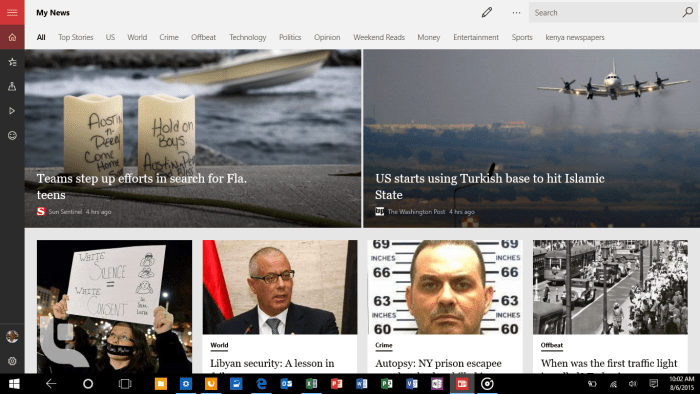The image size is (700, 394).
Task: Click into the Search field
Action: [x=605, y=12]
